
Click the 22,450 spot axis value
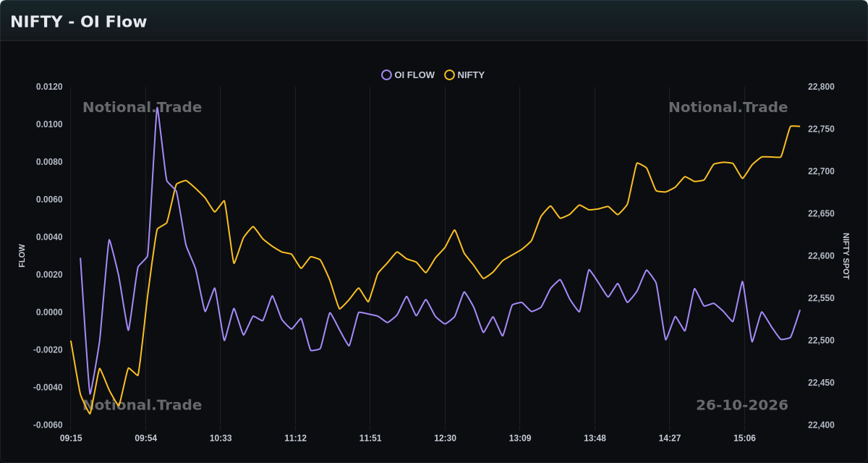[821, 383]
